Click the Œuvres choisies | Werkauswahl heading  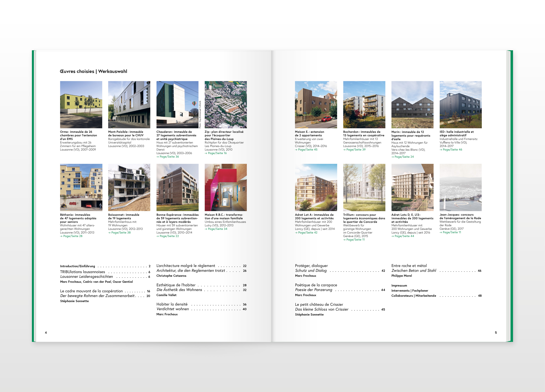94,71
